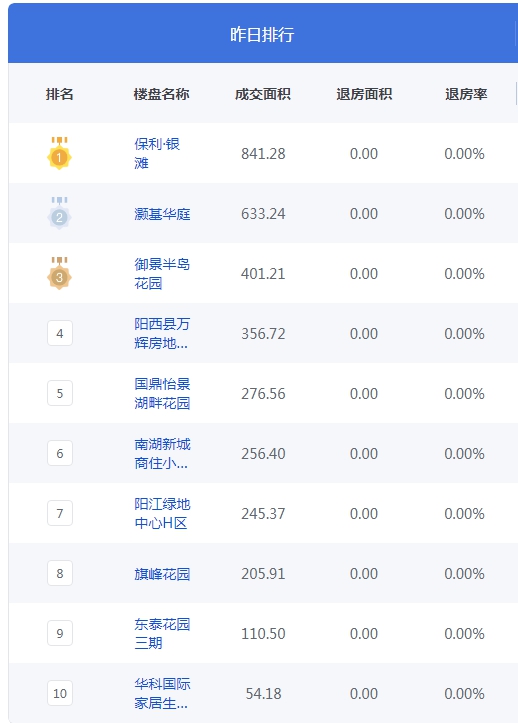Select the rank 4 number badge
The image size is (518, 723).
[60, 333]
